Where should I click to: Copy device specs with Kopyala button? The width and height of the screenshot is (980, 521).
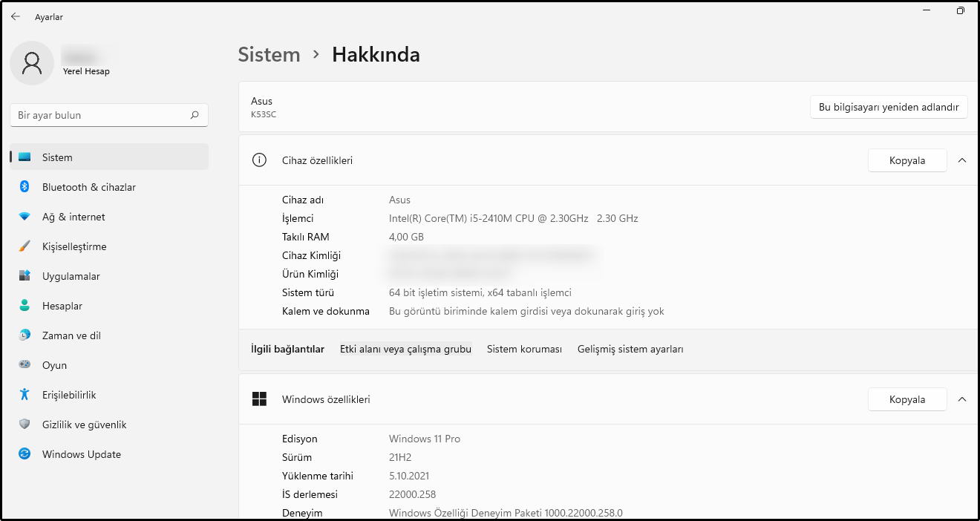click(x=907, y=160)
